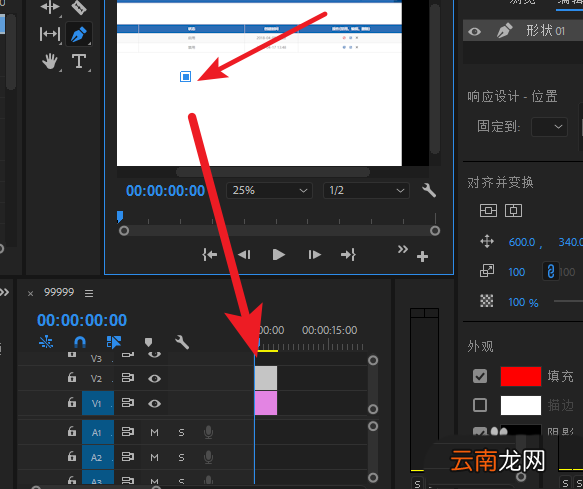Toggle sync lock on V1

coord(128,403)
